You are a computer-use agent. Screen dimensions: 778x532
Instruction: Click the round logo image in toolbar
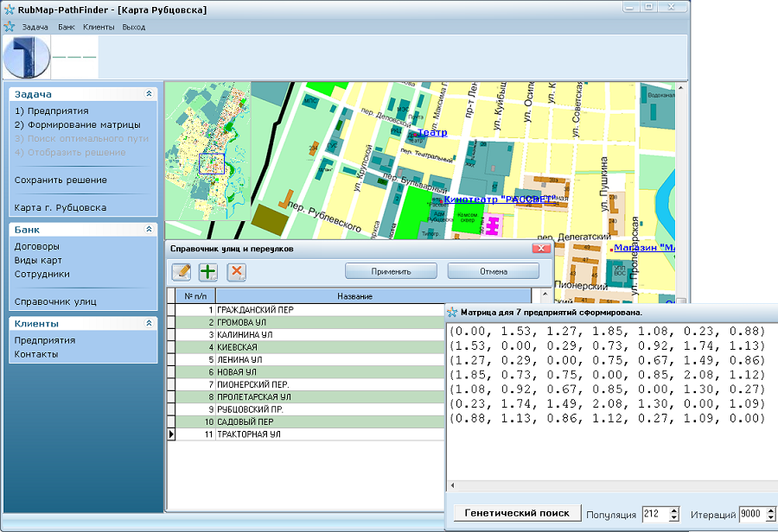click(x=27, y=57)
